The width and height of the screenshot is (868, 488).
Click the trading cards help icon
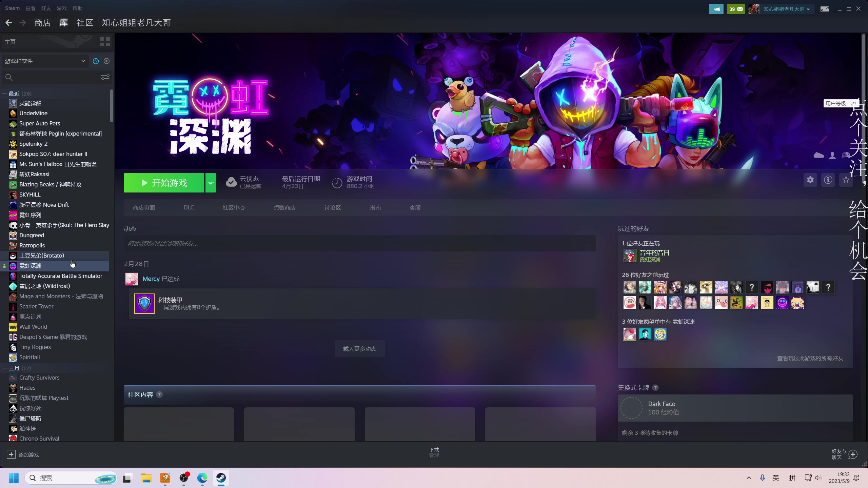[655, 388]
